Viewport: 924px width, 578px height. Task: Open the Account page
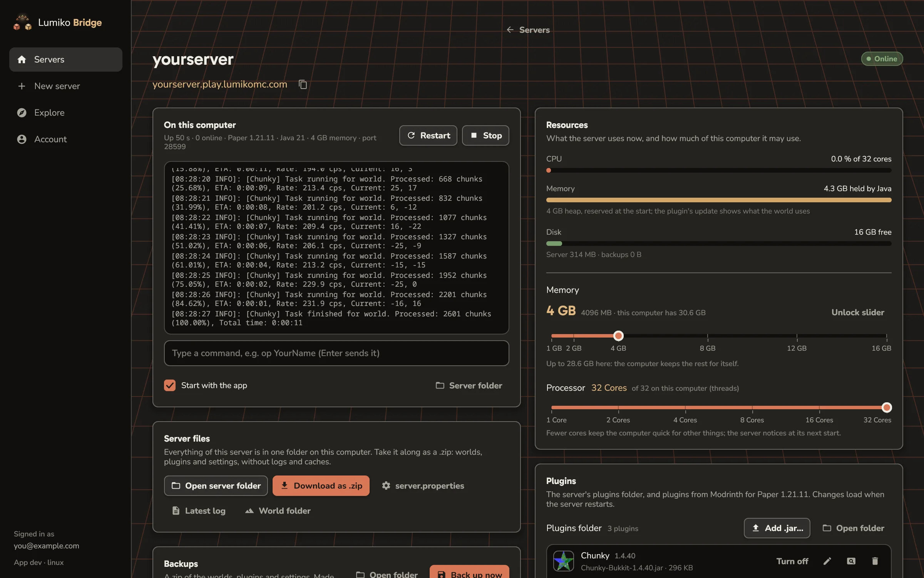click(65, 139)
